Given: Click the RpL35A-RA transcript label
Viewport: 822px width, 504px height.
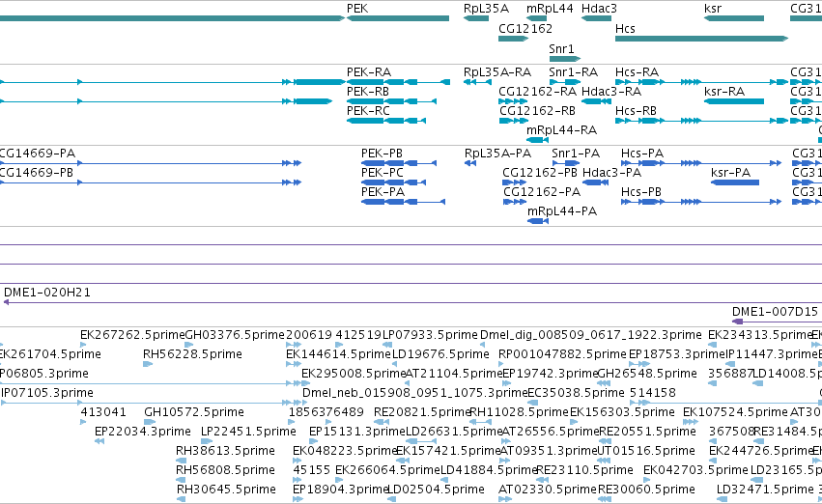Looking at the screenshot, I should point(497,71).
